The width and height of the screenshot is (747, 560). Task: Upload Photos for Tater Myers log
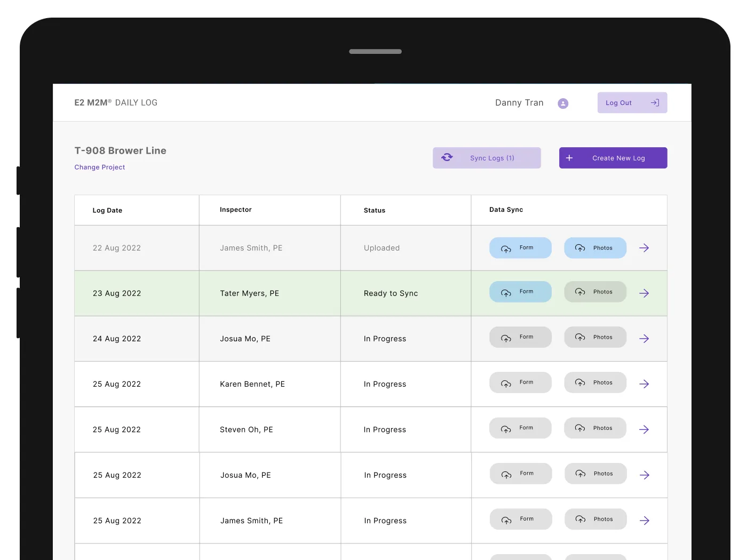click(x=595, y=292)
